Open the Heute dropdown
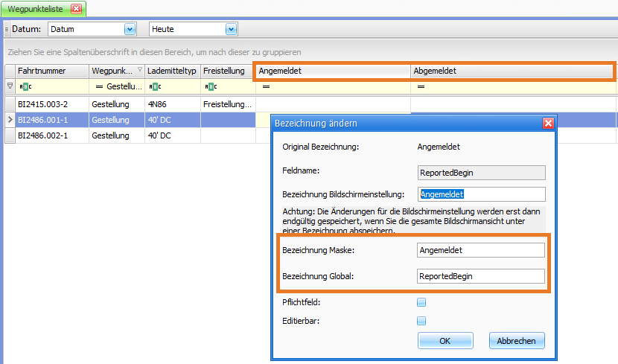618x364 pixels. click(231, 29)
